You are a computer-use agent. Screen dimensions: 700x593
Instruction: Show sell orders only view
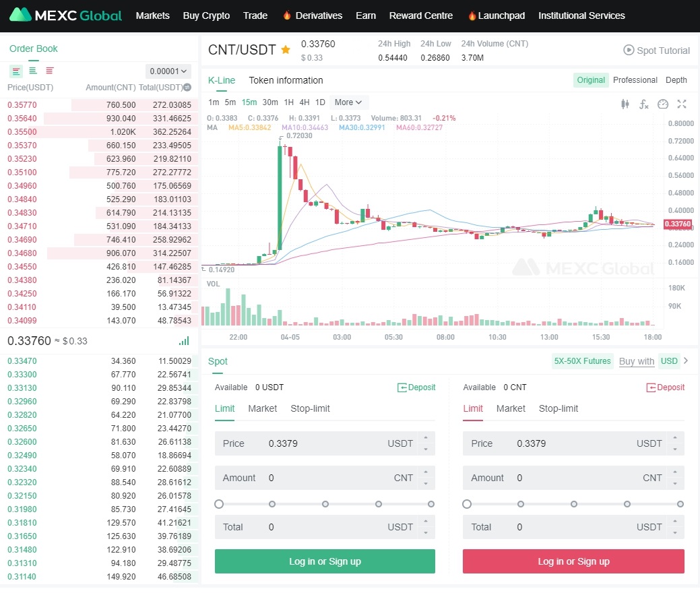pos(50,71)
